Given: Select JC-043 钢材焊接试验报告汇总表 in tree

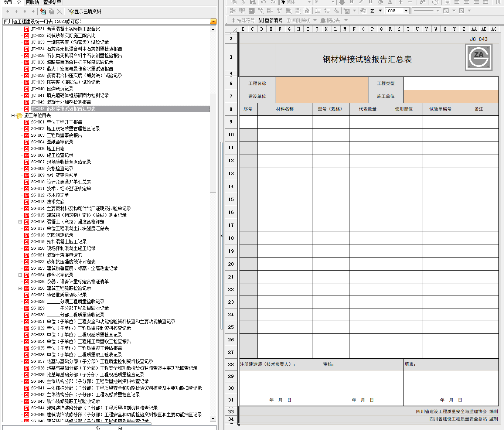Looking at the screenshot, I should click(x=63, y=109).
